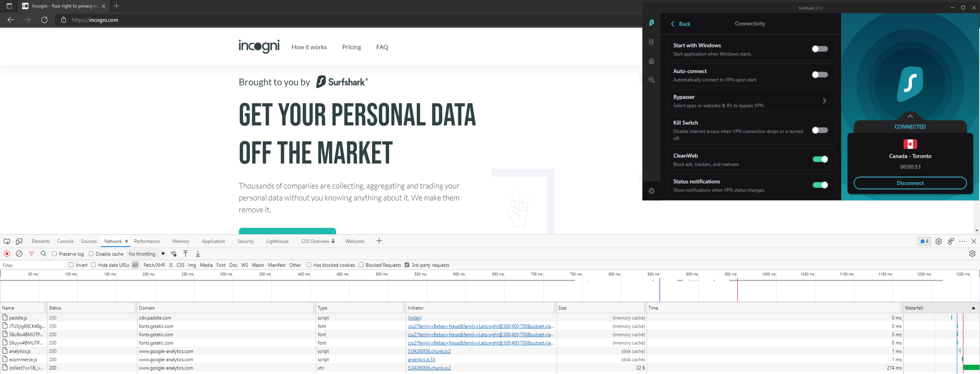Viewport: 980px width, 374px height.
Task: Open network search magnifier icon
Action: (44, 254)
